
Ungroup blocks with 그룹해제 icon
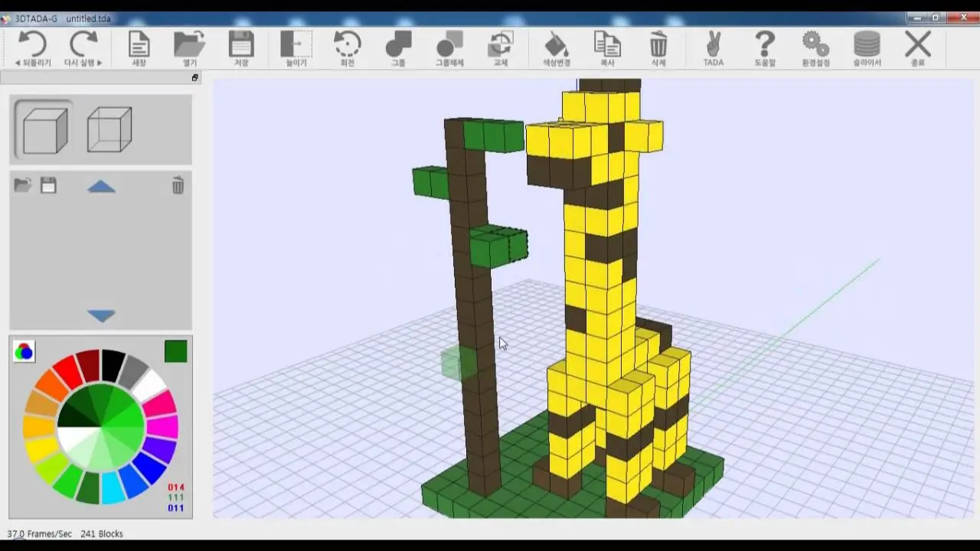point(449,48)
